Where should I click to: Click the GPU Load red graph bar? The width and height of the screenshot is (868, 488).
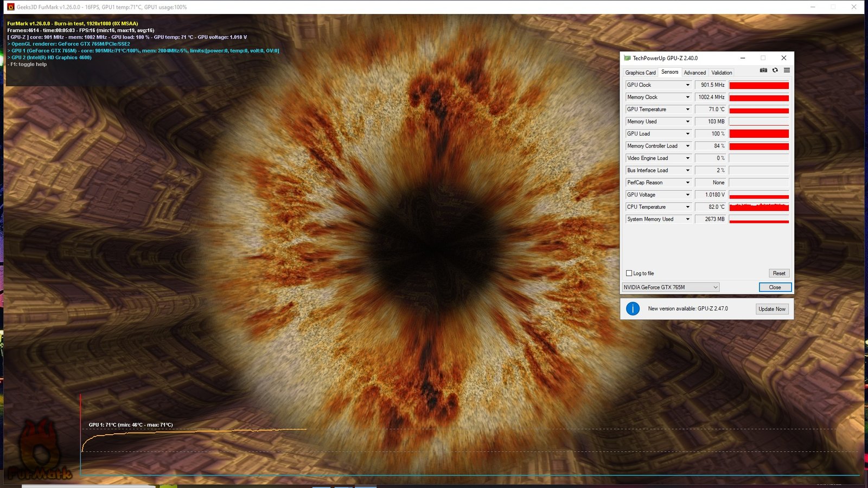758,134
